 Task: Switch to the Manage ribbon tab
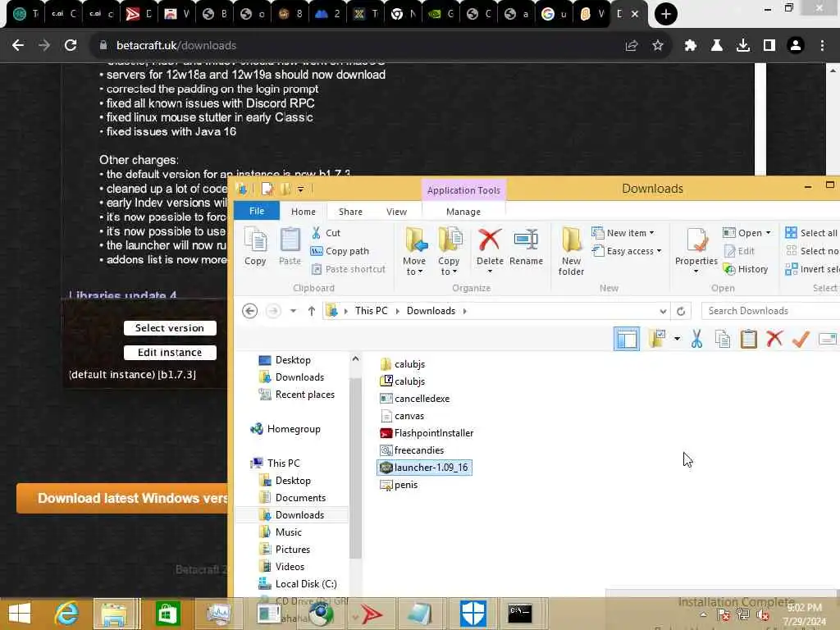pyautogui.click(x=463, y=212)
